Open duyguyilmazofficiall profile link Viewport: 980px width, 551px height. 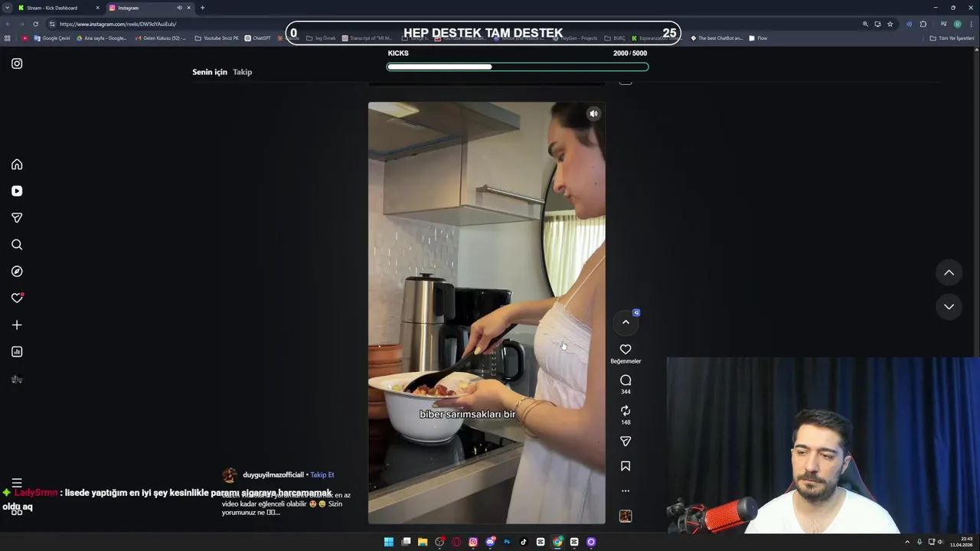click(x=273, y=475)
